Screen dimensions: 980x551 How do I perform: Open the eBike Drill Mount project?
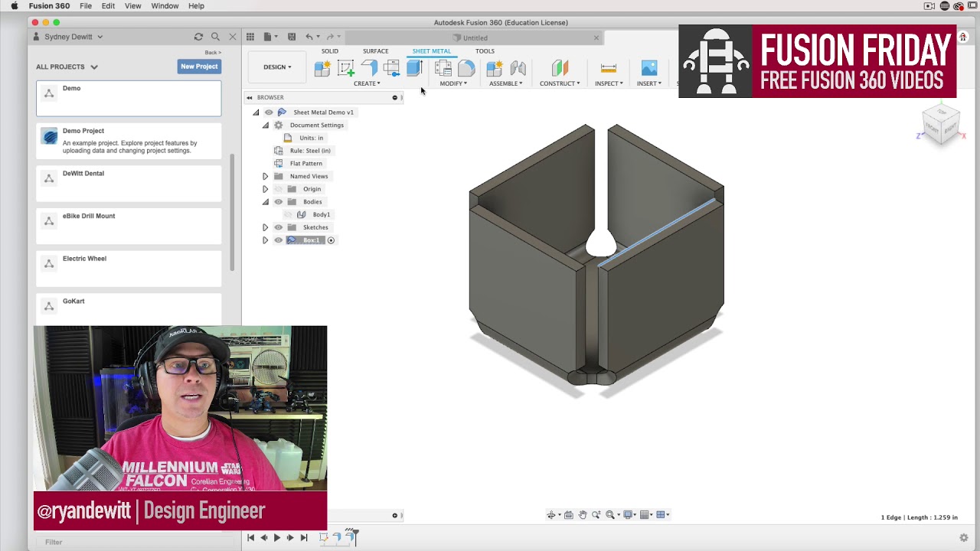(x=129, y=227)
